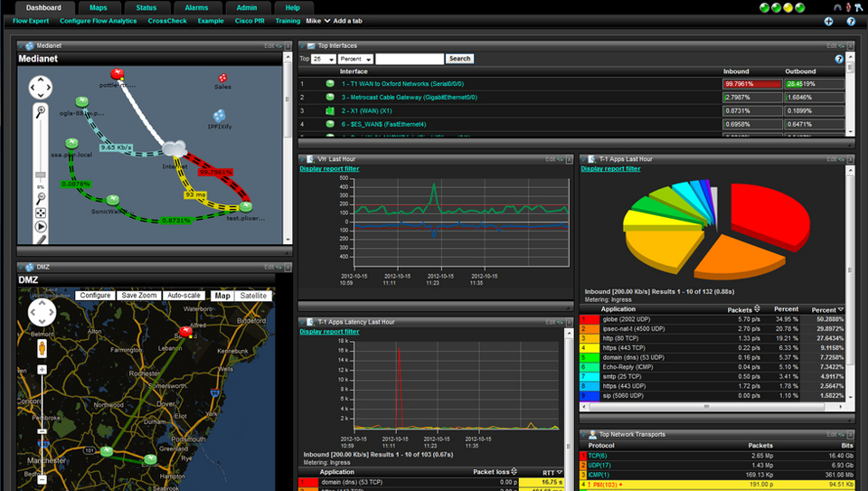Open the Maps tab

click(x=99, y=8)
